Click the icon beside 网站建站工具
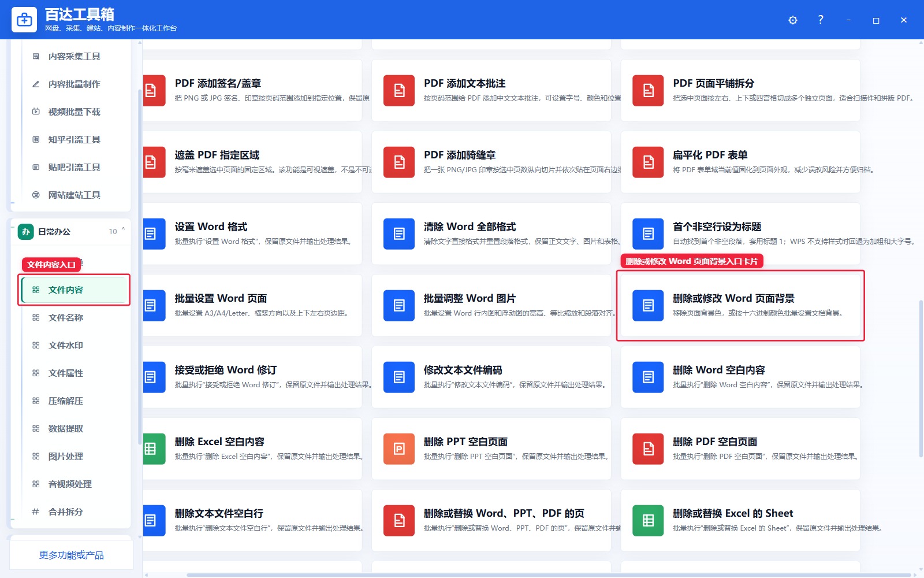This screenshot has width=924, height=578. click(x=36, y=195)
